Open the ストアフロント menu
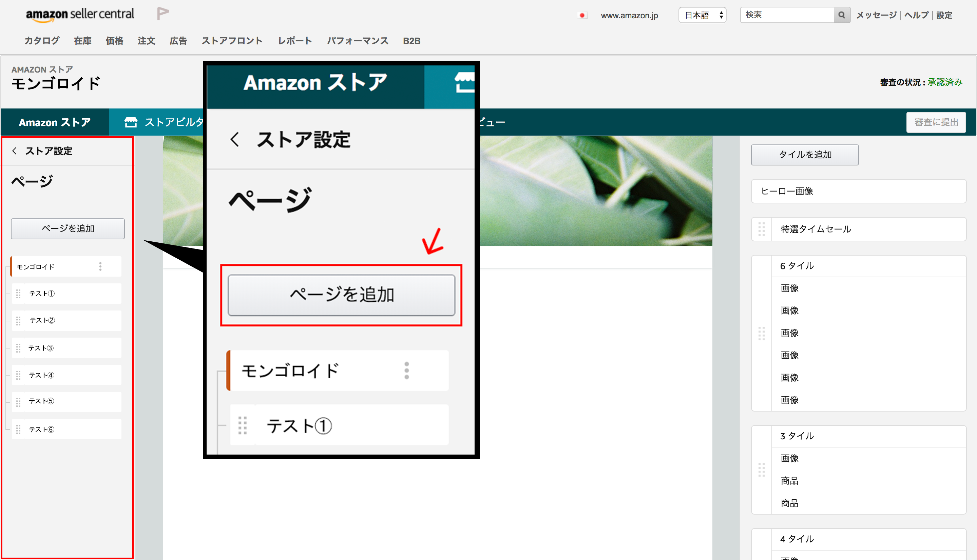The image size is (977, 560). coord(232,41)
